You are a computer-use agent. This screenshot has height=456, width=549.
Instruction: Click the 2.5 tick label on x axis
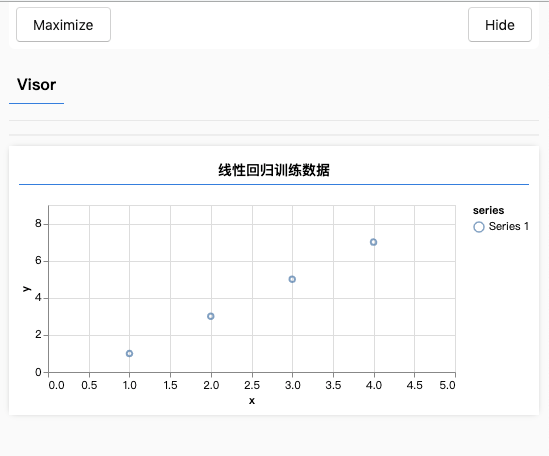click(252, 385)
